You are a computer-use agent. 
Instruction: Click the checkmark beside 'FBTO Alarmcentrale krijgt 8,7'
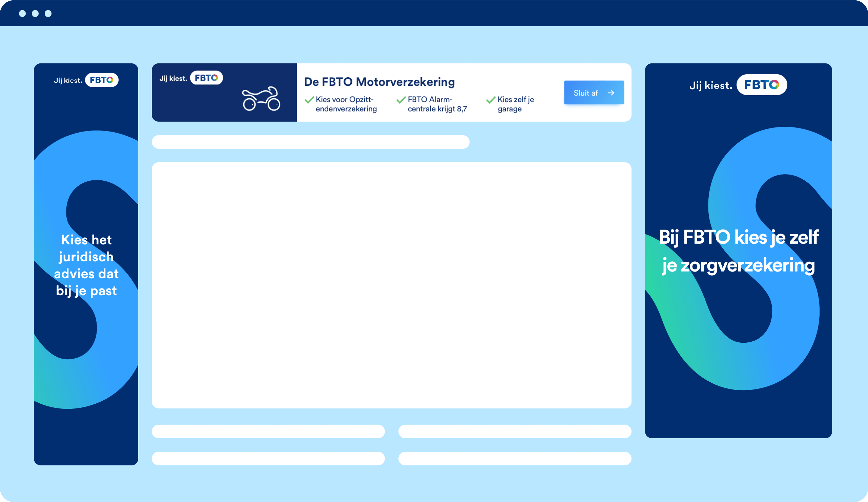pyautogui.click(x=401, y=100)
